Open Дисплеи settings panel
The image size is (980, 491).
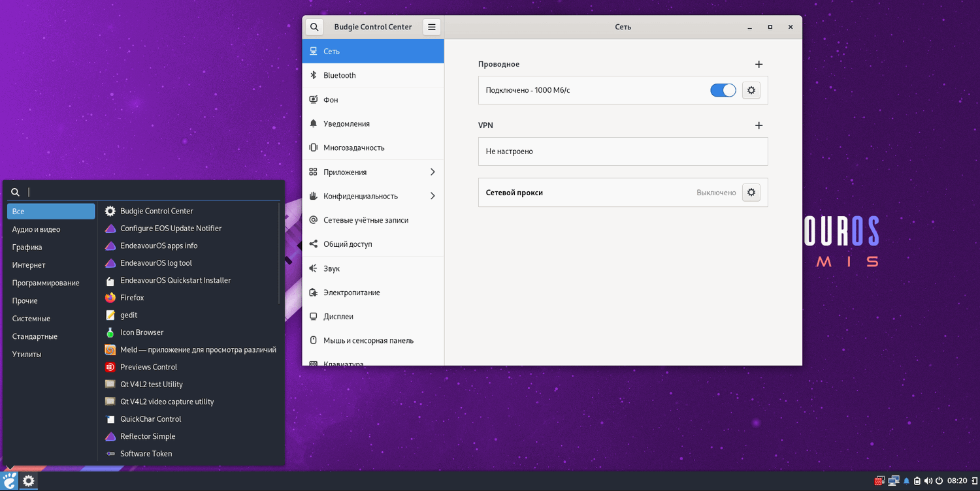(373, 317)
